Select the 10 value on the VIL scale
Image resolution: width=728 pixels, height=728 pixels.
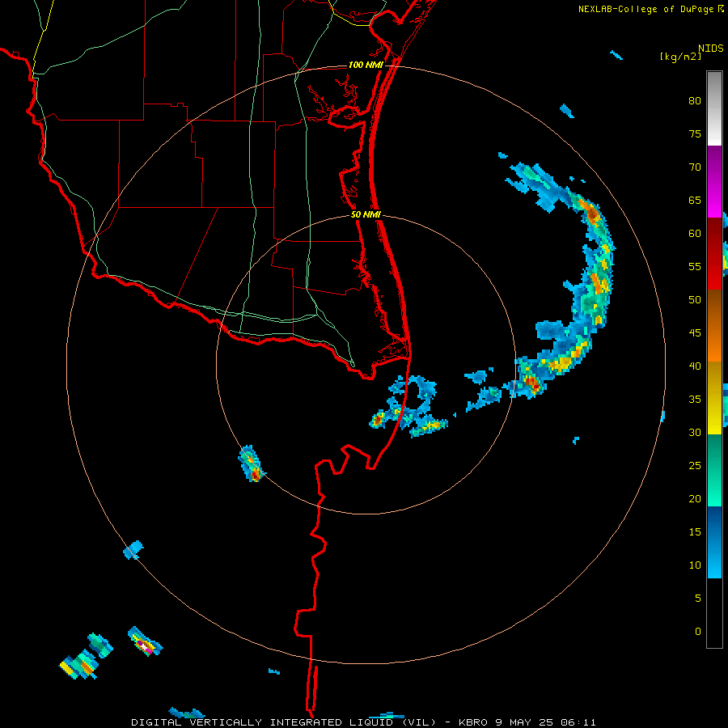[695, 565]
